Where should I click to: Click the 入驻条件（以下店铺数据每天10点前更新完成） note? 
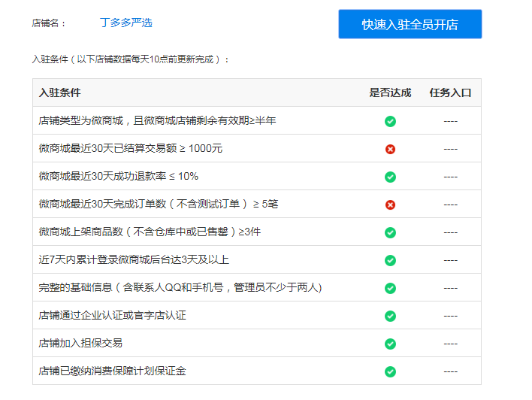131,59
